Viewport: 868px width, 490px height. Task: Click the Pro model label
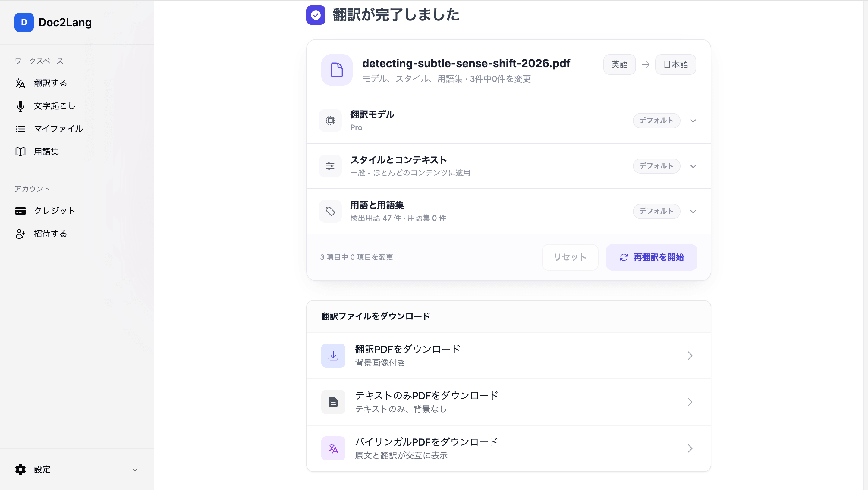pos(356,128)
